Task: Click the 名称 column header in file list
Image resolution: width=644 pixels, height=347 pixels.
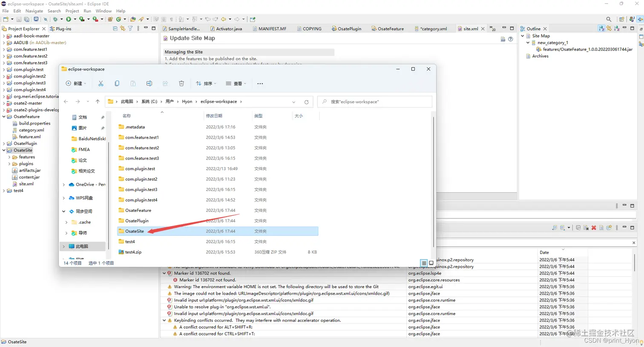Action: click(126, 116)
